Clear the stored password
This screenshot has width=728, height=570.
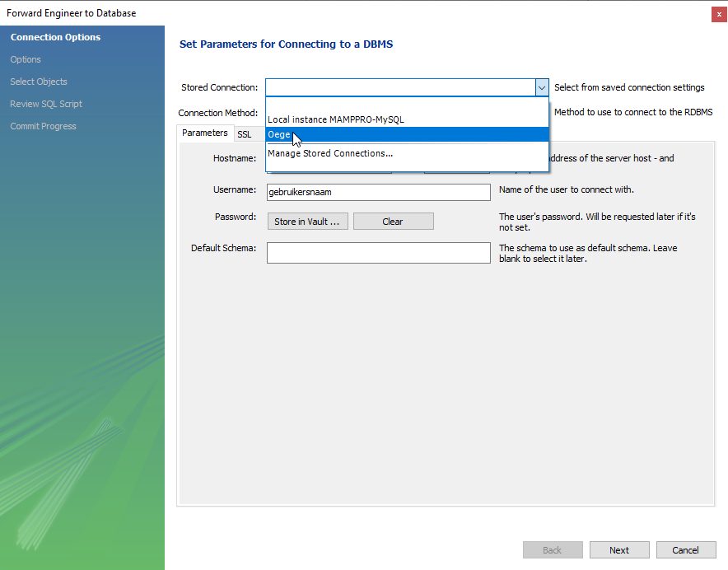tap(393, 221)
